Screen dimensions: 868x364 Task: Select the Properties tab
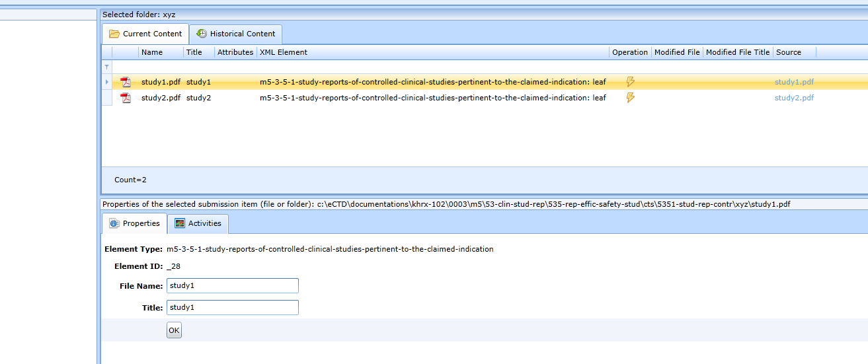[x=134, y=223]
